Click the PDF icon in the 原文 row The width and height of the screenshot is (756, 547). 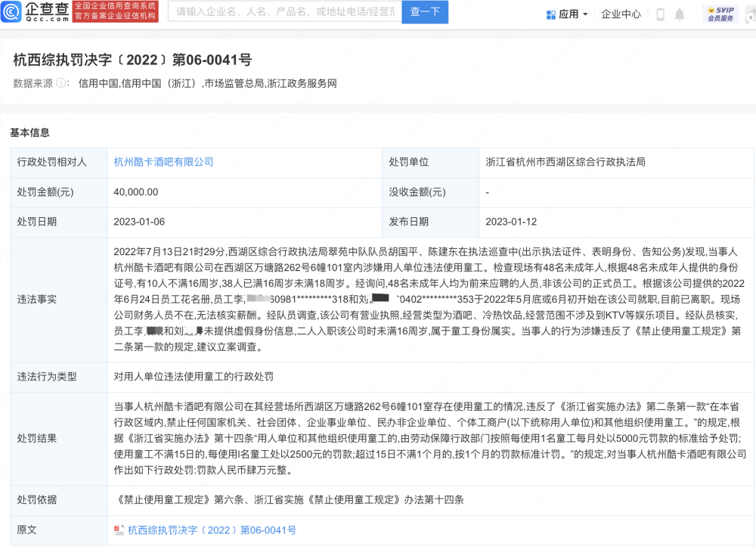[119, 530]
